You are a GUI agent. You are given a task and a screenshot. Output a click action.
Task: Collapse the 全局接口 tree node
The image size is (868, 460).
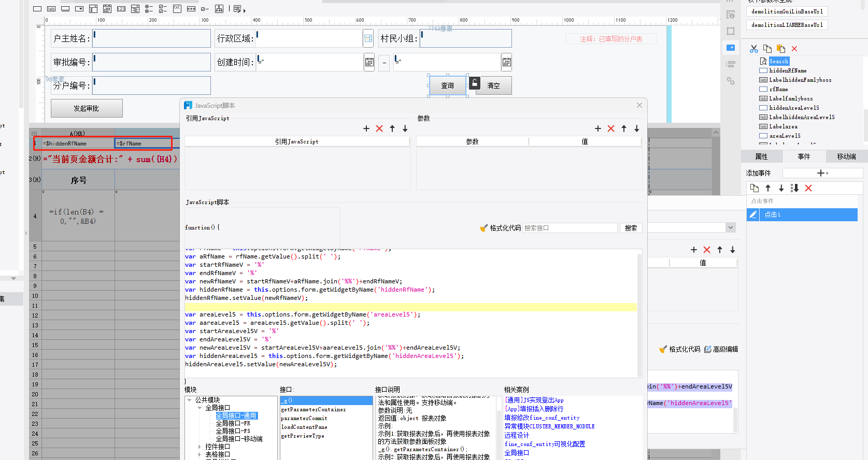[x=200, y=408]
